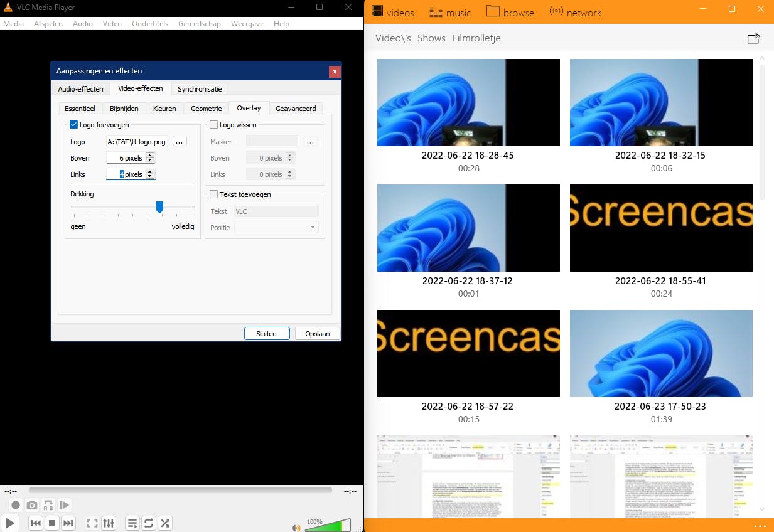Open the three-dots more options
The image size is (774, 532).
(760, 526)
